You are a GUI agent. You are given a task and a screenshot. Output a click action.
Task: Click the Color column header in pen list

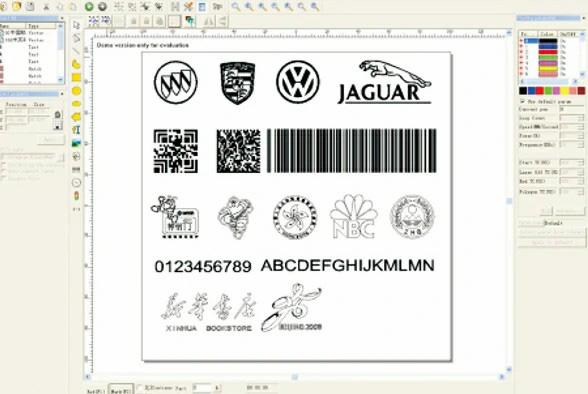pos(547,34)
